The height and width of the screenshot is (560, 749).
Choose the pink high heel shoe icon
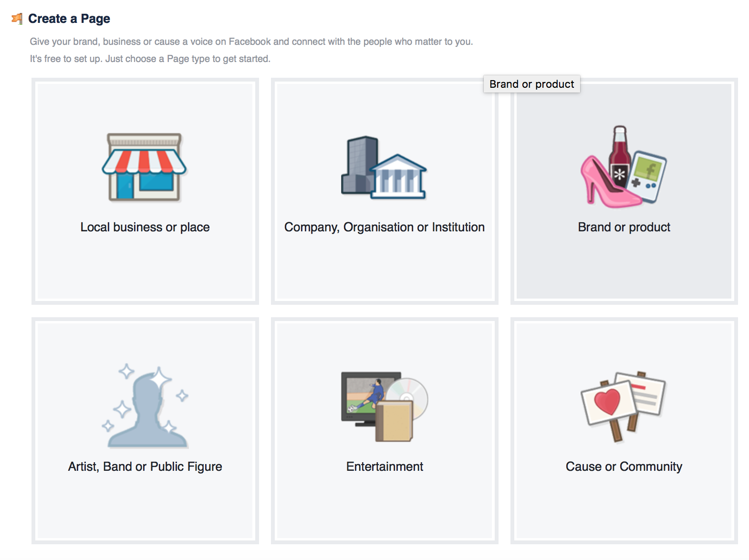(x=608, y=182)
